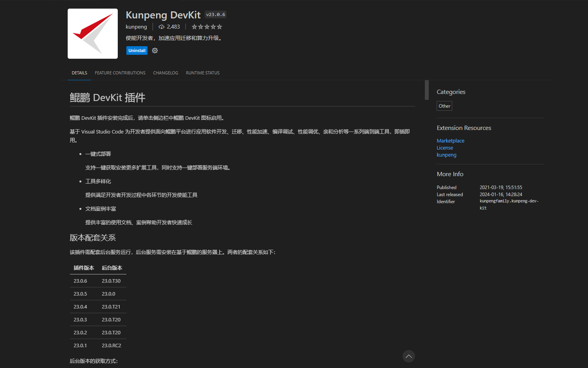The height and width of the screenshot is (368, 588).
Task: Open the Changelog tab
Action: (165, 73)
